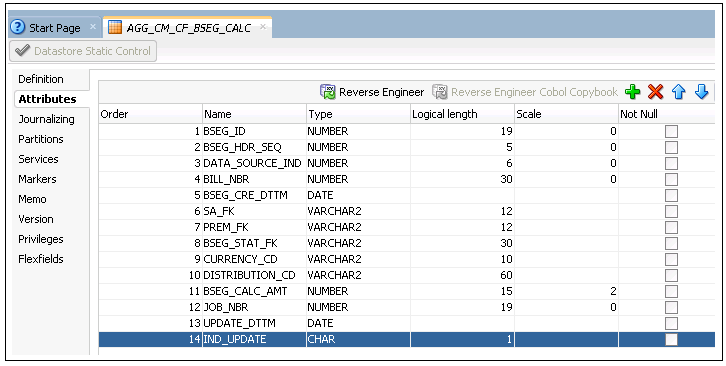Select the CURRENCY_CD name cell
Image resolution: width=726 pixels, height=366 pixels.
tap(254, 259)
